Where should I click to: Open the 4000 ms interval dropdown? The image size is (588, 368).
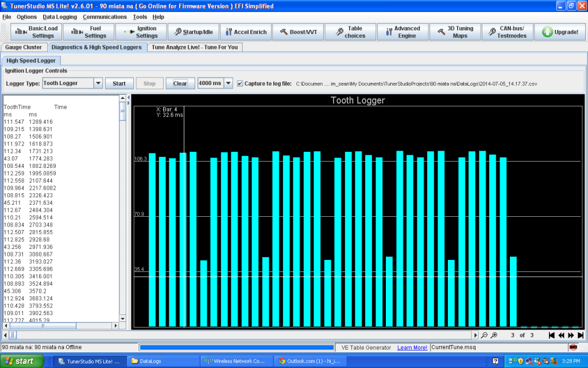click(x=228, y=83)
